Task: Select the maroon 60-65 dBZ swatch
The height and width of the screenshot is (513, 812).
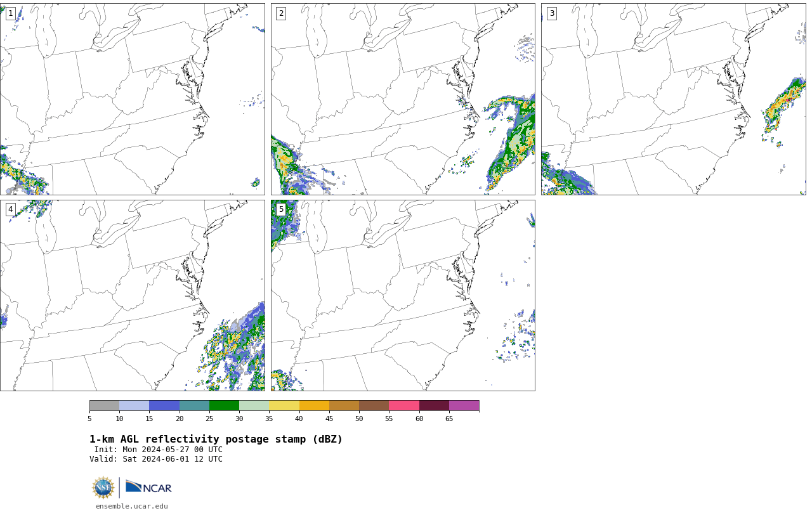Action: click(434, 406)
